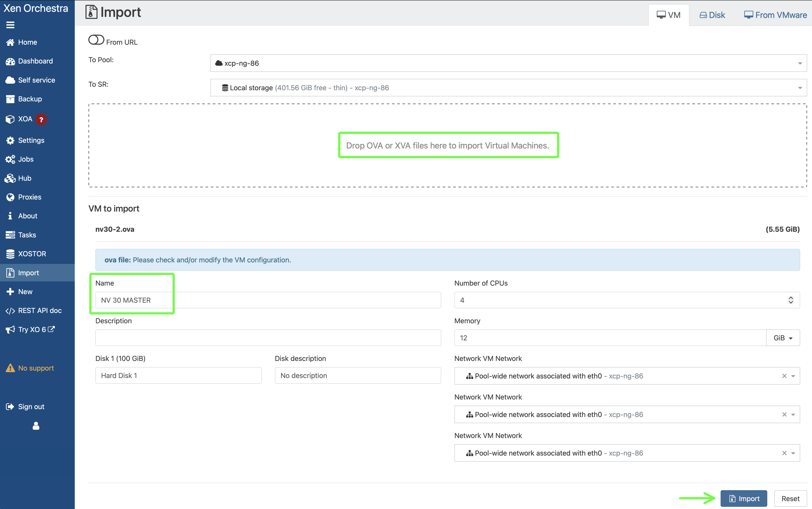This screenshot has height=509, width=812.
Task: Toggle the From URL switch
Action: click(x=96, y=40)
